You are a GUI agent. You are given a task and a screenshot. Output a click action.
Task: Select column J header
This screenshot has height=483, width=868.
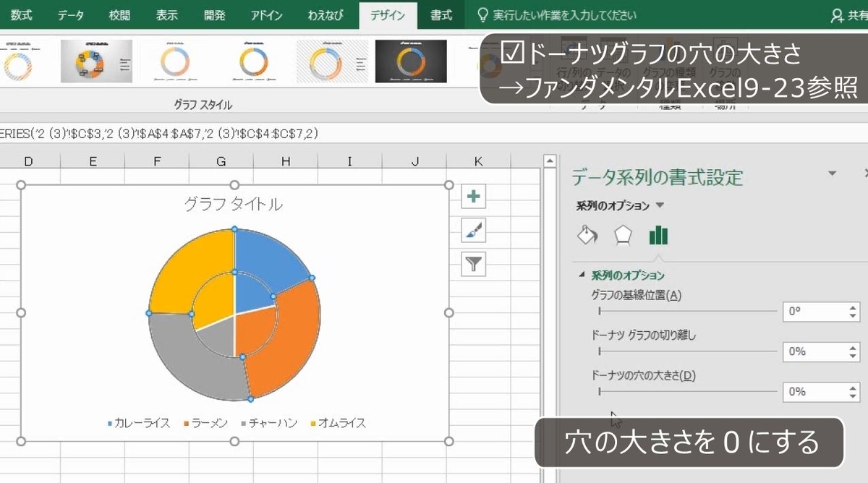pos(414,162)
